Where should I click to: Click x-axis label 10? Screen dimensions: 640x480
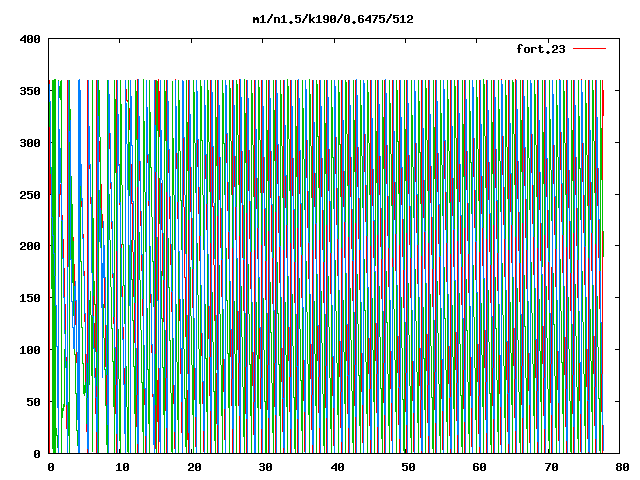(122, 467)
